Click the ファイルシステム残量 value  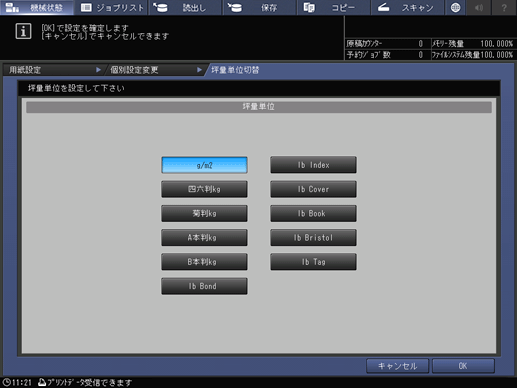[x=496, y=55]
